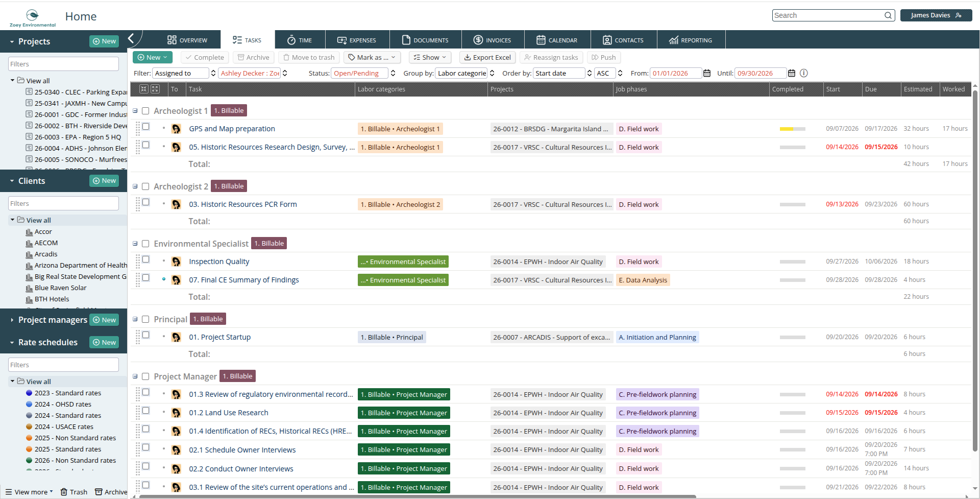Open the green New task dropdown button
The height and width of the screenshot is (499, 980).
(x=153, y=57)
